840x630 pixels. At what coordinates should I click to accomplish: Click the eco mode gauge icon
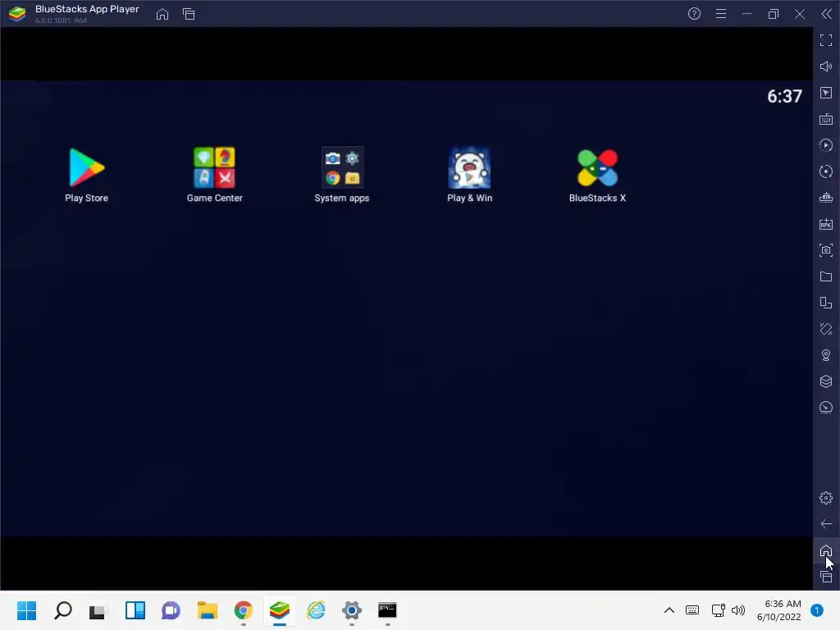tap(826, 408)
